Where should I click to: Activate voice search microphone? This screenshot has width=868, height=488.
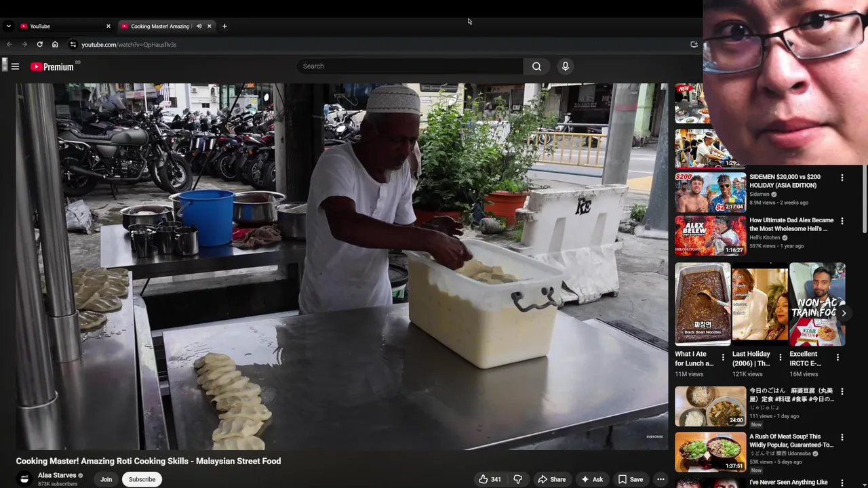[565, 66]
